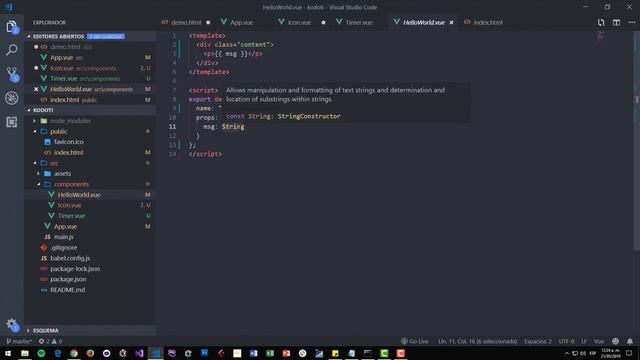Place cursor on String in line 11

point(233,127)
